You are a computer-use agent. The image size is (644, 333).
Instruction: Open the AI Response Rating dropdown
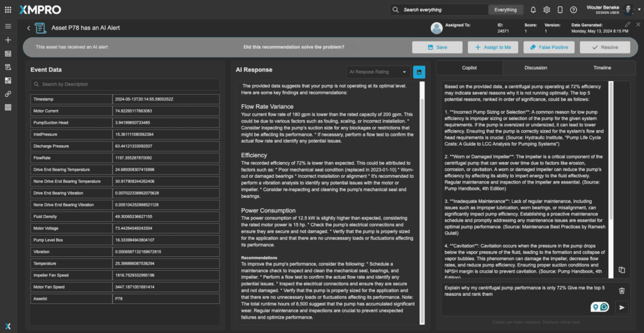pos(378,72)
